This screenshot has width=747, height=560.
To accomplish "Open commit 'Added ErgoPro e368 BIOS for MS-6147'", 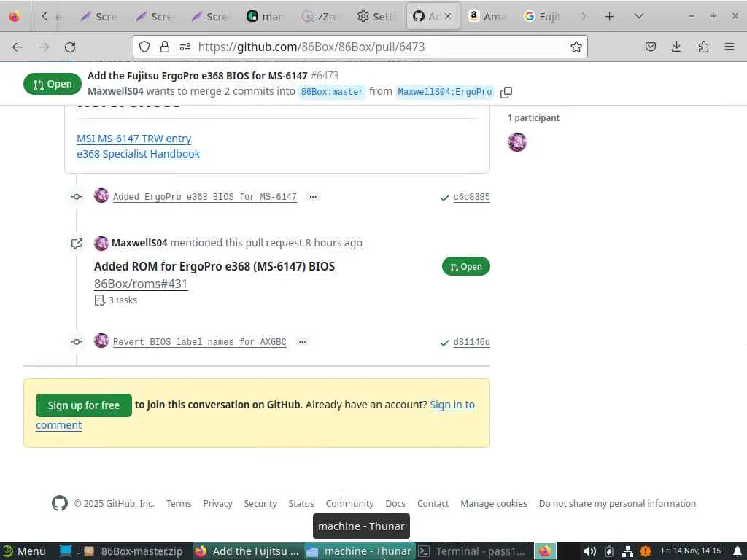I will [x=205, y=197].
